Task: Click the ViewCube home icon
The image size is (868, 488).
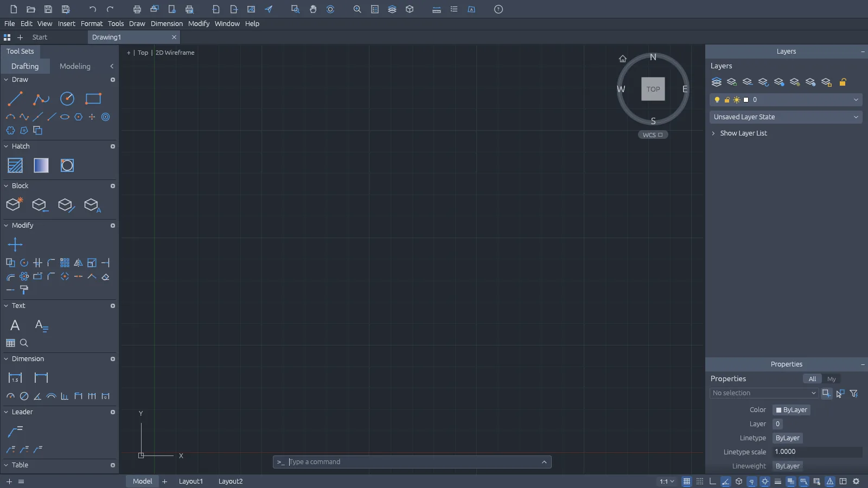Action: [623, 59]
